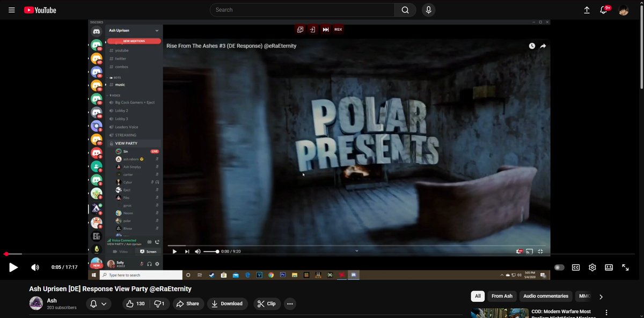
Task: Select the From Ash filter chip
Action: coord(502,296)
